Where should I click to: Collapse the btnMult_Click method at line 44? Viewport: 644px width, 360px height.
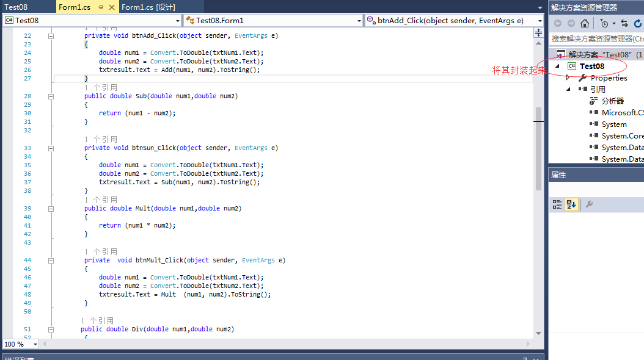[51, 261]
